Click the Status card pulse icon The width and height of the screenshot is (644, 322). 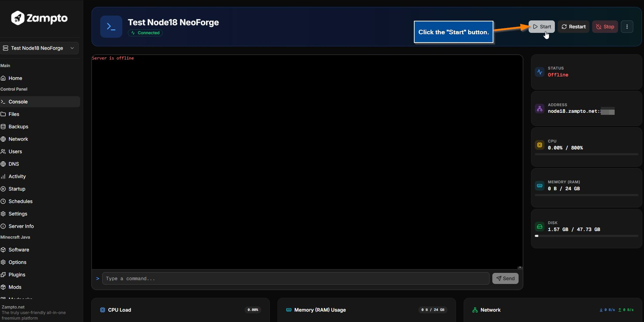coord(540,72)
